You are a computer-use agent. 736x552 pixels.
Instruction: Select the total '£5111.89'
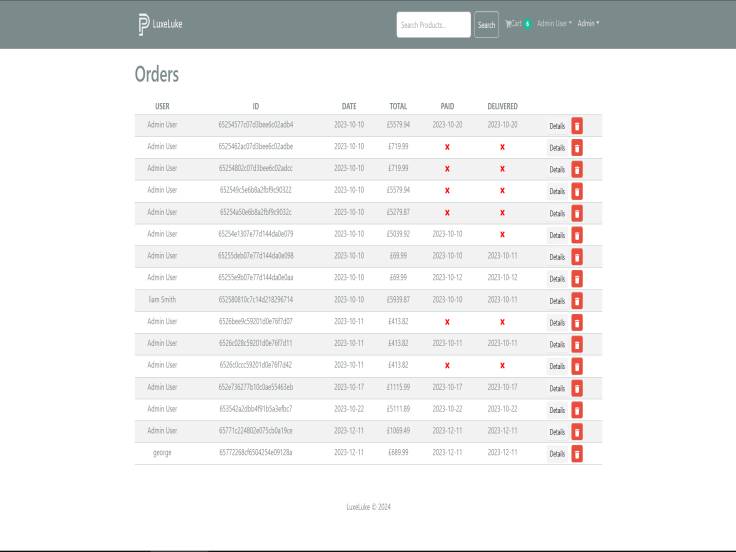click(398, 409)
